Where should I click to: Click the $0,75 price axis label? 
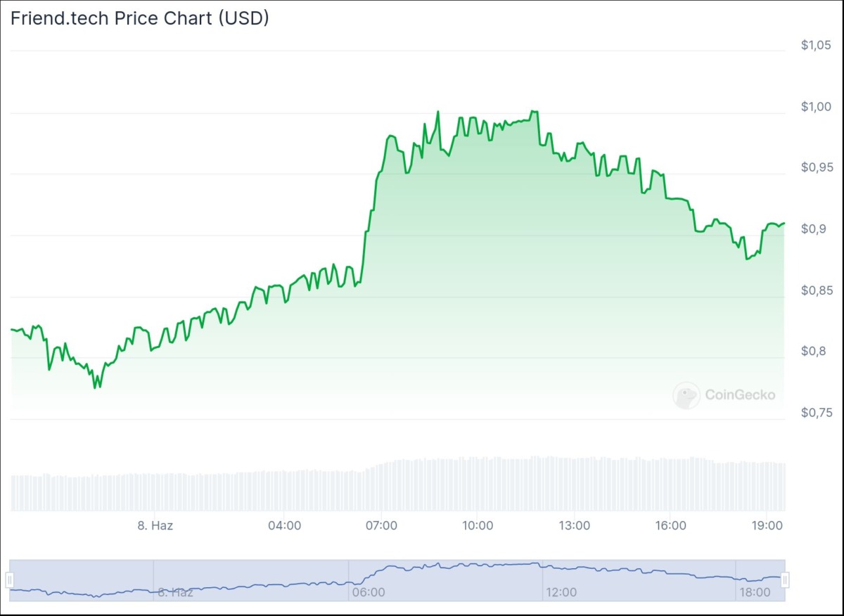tap(817, 413)
